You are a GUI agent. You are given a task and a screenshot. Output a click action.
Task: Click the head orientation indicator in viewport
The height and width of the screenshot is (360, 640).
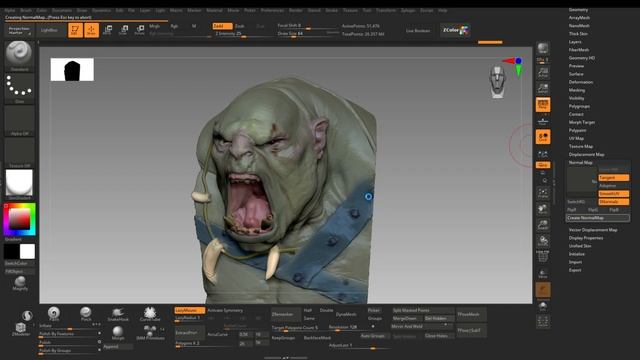pyautogui.click(x=498, y=82)
